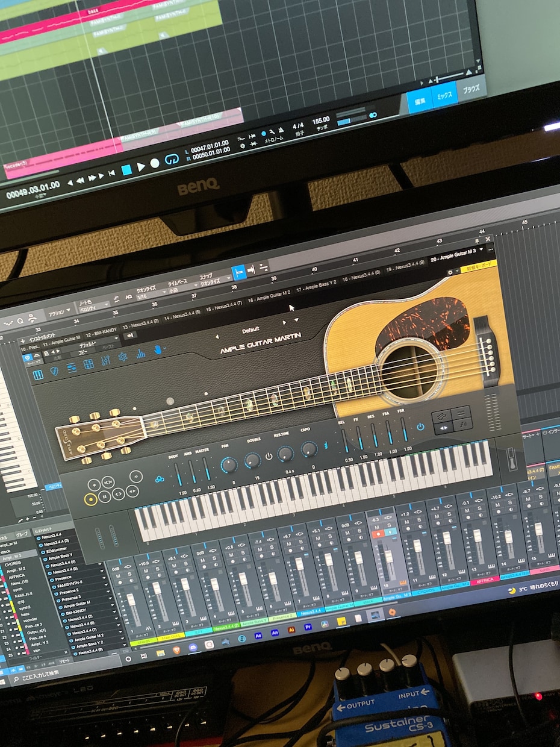Open the Ample Guitar main panel icon
Screen dimensions: 560x747
point(38,375)
